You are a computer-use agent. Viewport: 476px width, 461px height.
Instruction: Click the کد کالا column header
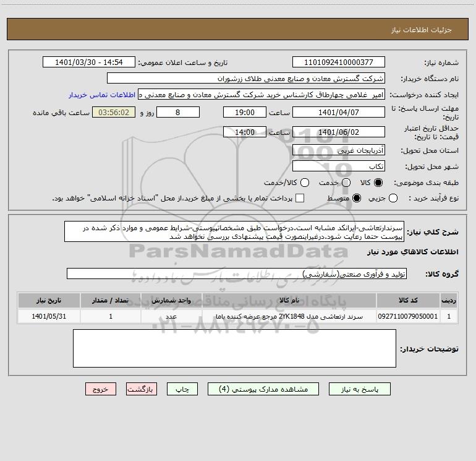[x=408, y=300]
